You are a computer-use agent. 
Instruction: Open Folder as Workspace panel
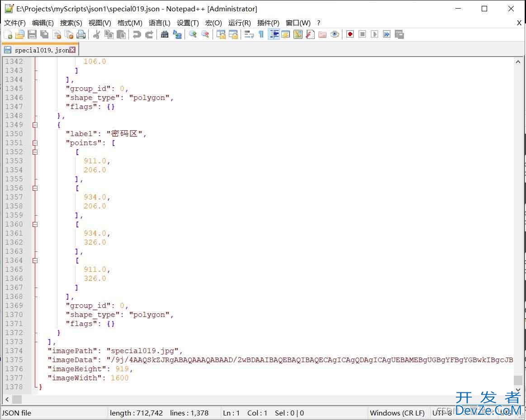pyautogui.click(x=322, y=34)
